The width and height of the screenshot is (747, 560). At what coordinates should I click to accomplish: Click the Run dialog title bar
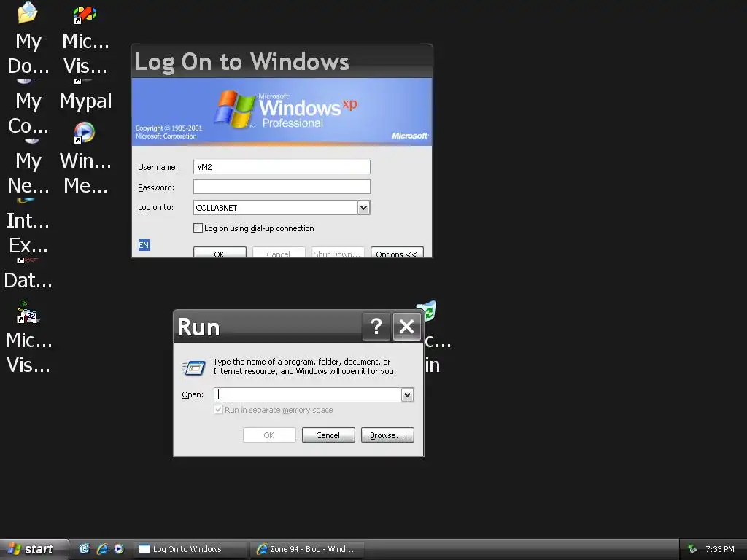[x=267, y=327]
